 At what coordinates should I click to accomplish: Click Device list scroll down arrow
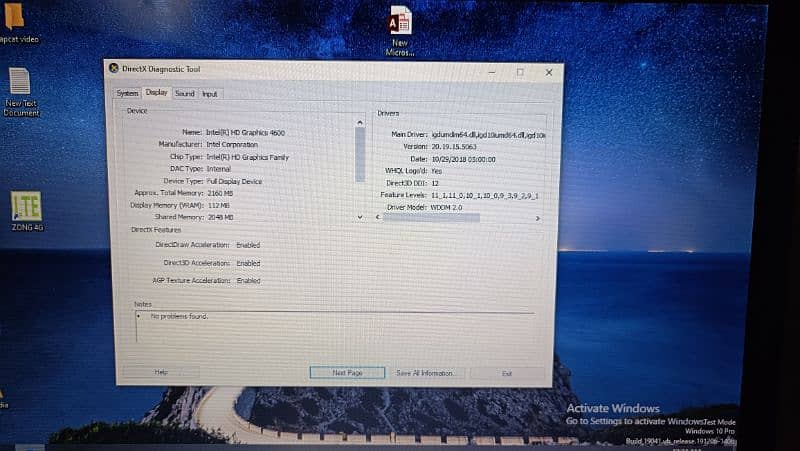coord(360,217)
